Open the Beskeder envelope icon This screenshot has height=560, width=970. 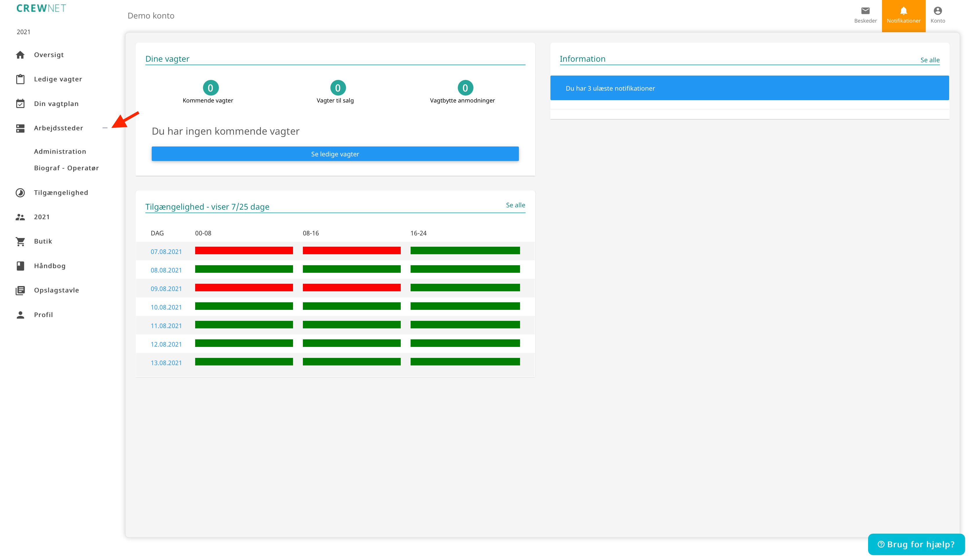coord(865,11)
